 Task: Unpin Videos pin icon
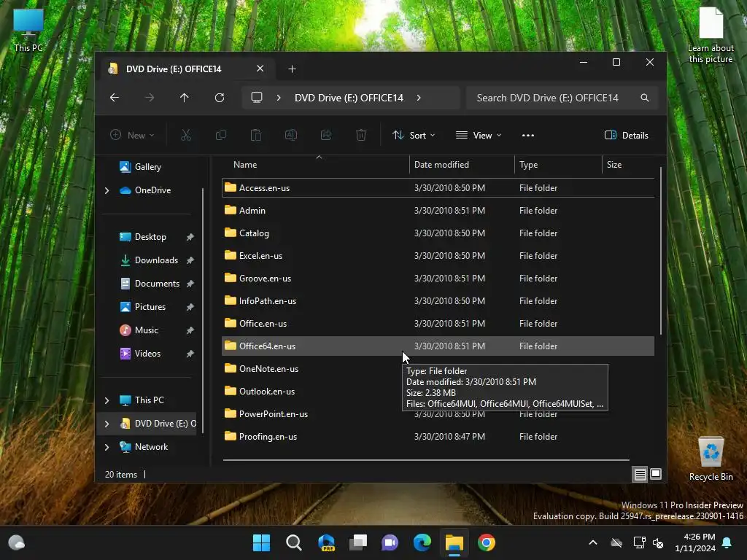[x=190, y=354]
